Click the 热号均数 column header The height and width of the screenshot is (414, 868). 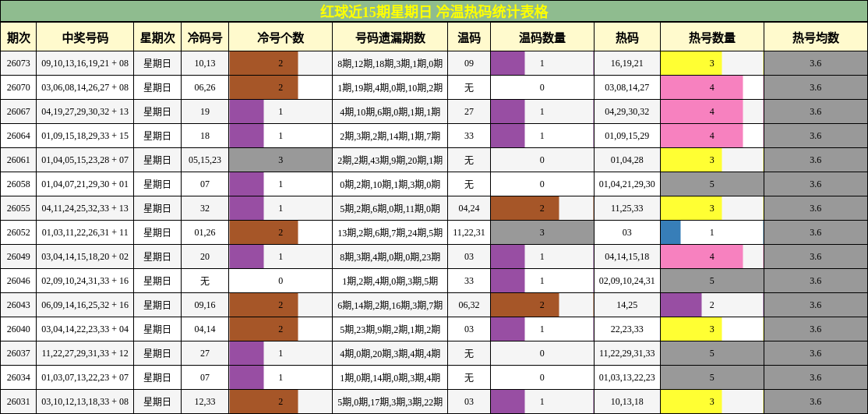pyautogui.click(x=816, y=37)
